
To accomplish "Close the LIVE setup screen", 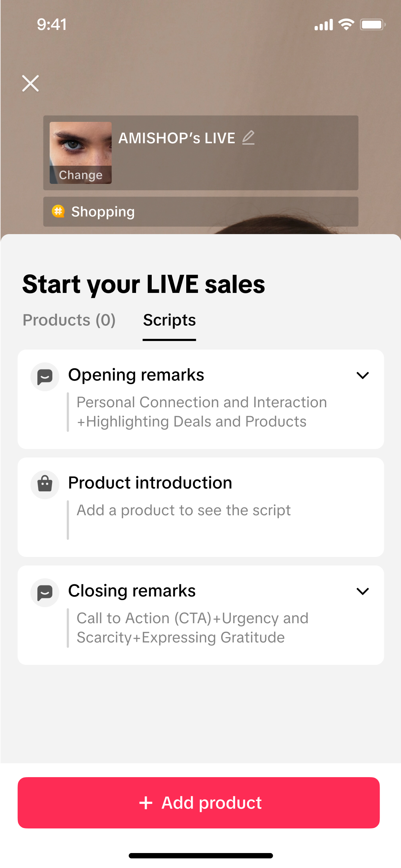I will (31, 83).
